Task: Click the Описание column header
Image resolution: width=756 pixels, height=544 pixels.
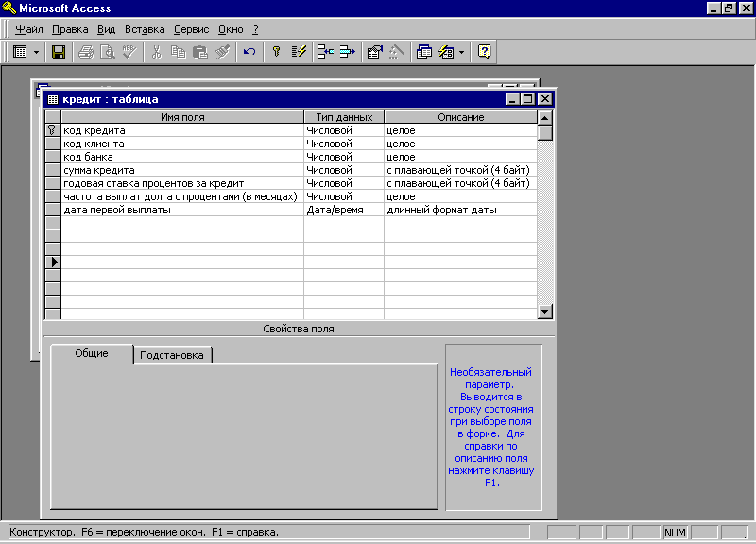Action: (461, 117)
